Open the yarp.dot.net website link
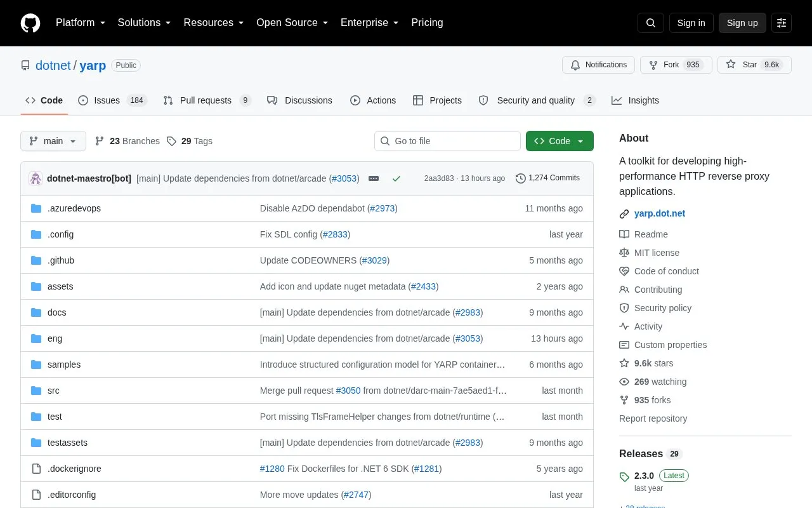The width and height of the screenshot is (812, 508). (660, 214)
